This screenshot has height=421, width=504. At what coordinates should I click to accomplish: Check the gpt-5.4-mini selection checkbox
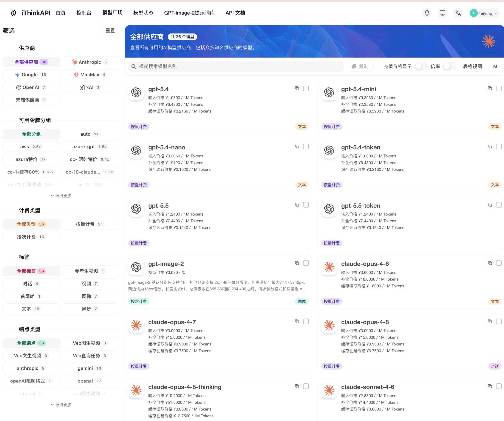pyautogui.click(x=499, y=88)
